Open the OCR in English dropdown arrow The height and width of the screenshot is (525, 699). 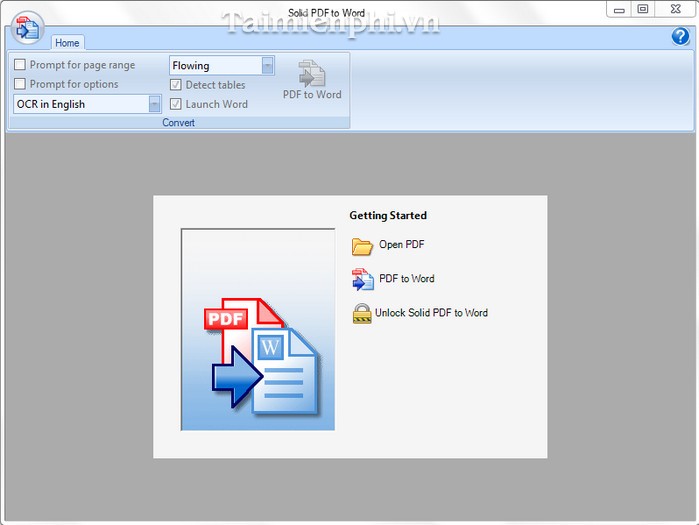tap(154, 104)
